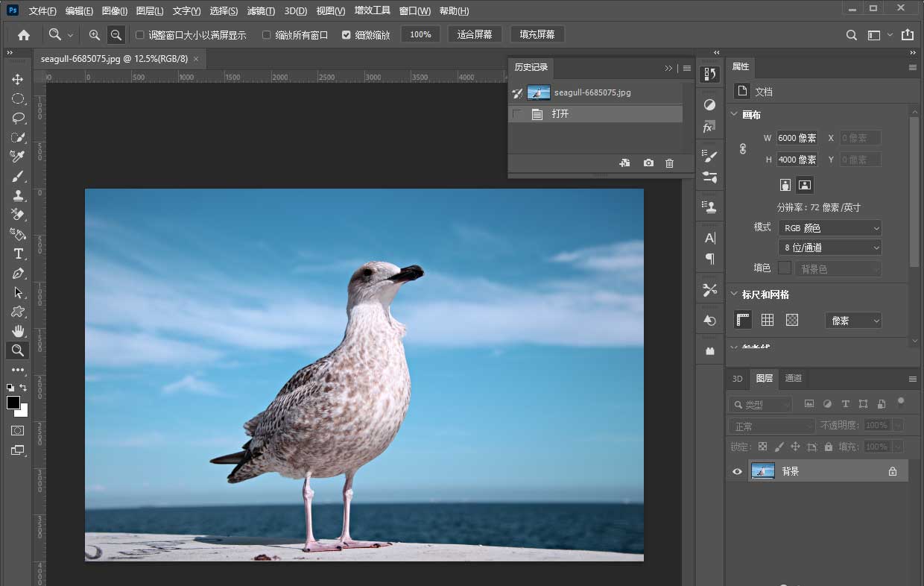Open the Share icon in options bar
Screen dimensions: 924x586
907,35
